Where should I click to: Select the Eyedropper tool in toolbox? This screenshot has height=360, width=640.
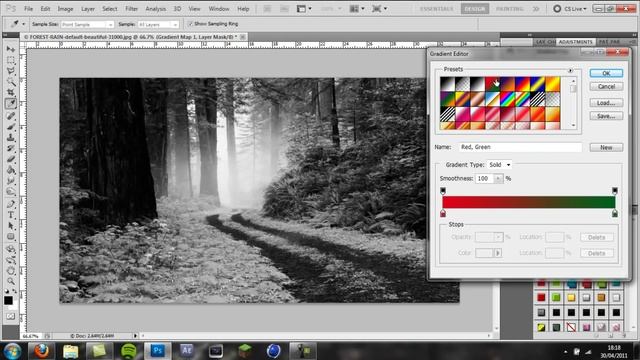tap(11, 104)
